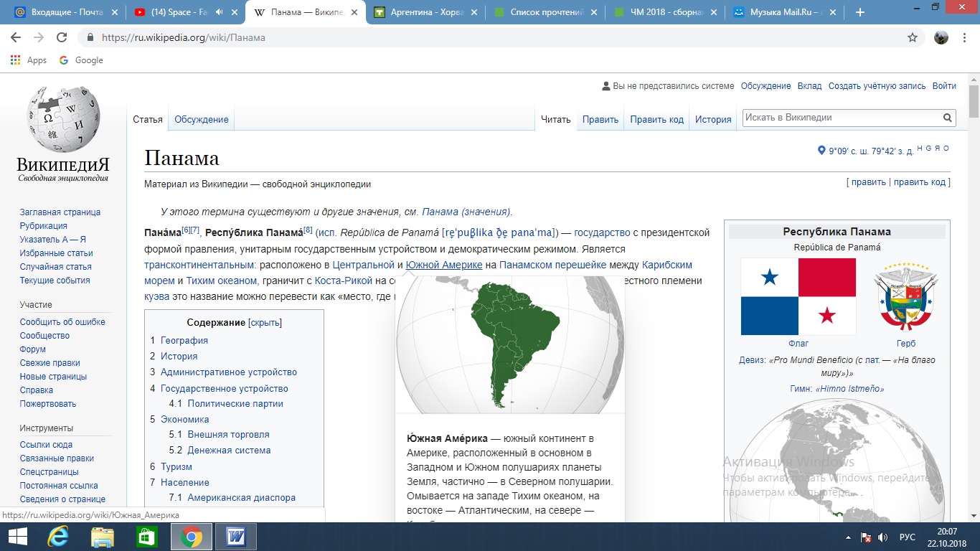Viewport: 980px width, 551px height.
Task: Jump to Экономика section
Action: 185,420
